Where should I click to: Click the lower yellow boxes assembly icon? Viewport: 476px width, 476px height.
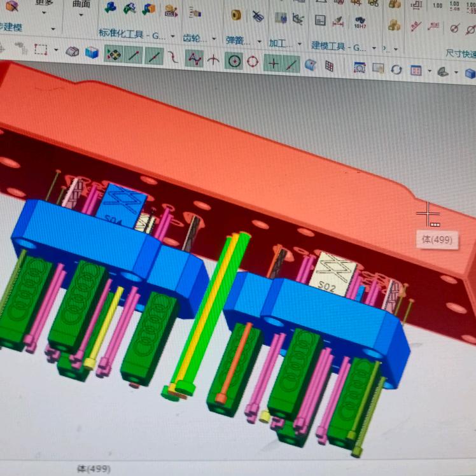pyautogui.click(x=394, y=25)
